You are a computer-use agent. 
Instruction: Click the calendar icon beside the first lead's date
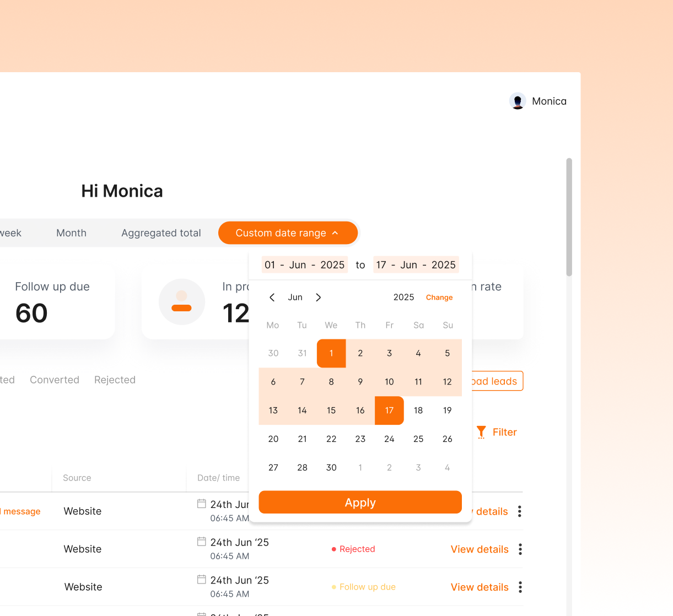click(202, 502)
